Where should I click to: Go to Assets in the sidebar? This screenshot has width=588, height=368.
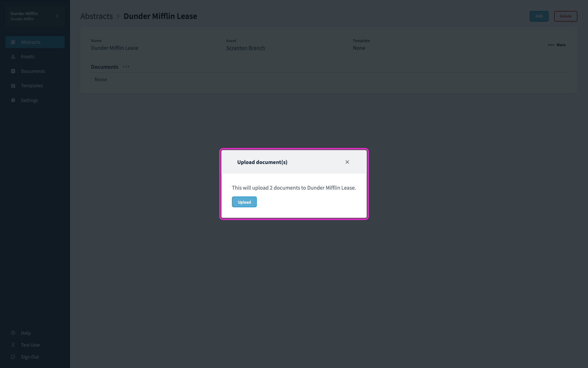tap(35, 57)
